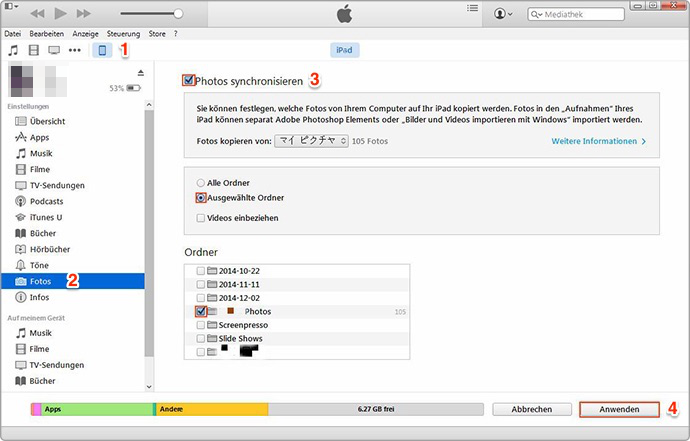
Task: Open the window menu icon top-left
Action: coord(11,7)
